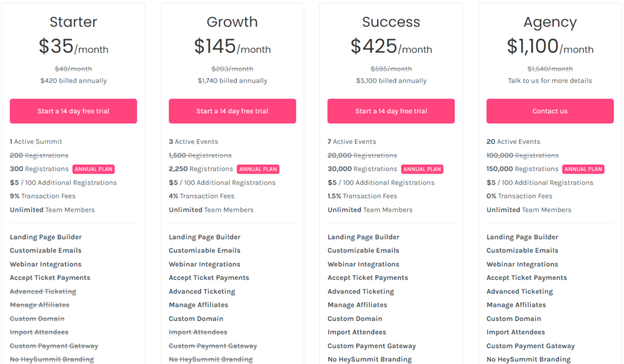This screenshot has height=364, width=624.
Task: Click the Success plan ANNUAL PLAN badge
Action: [422, 169]
